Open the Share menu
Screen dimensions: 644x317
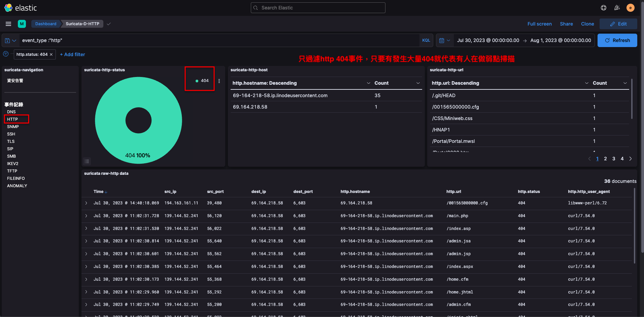(567, 24)
